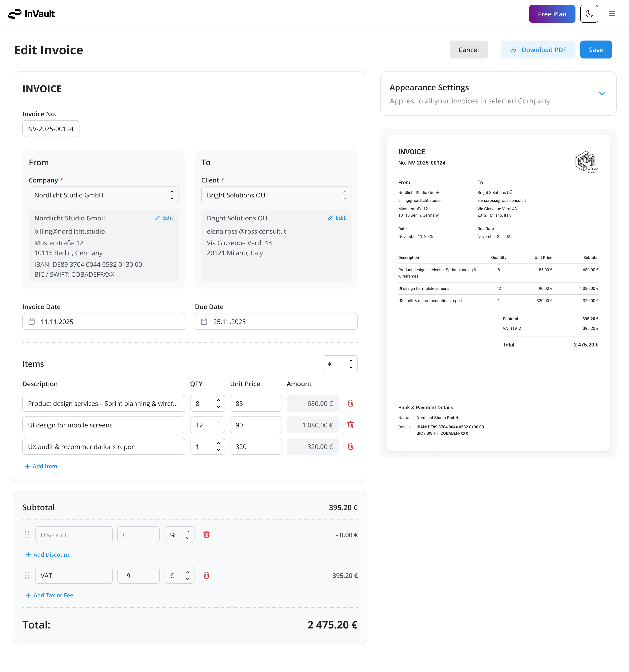This screenshot has width=629, height=672.
Task: Click the InVault logo
Action: click(x=32, y=14)
